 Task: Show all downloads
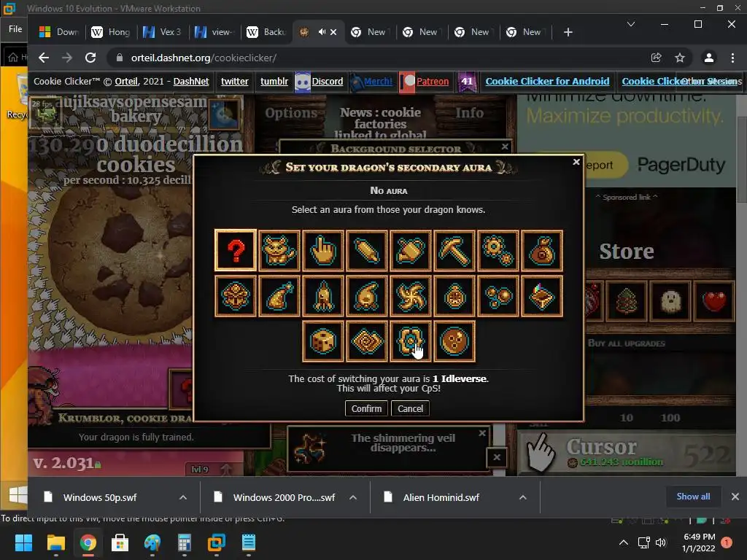coord(693,497)
